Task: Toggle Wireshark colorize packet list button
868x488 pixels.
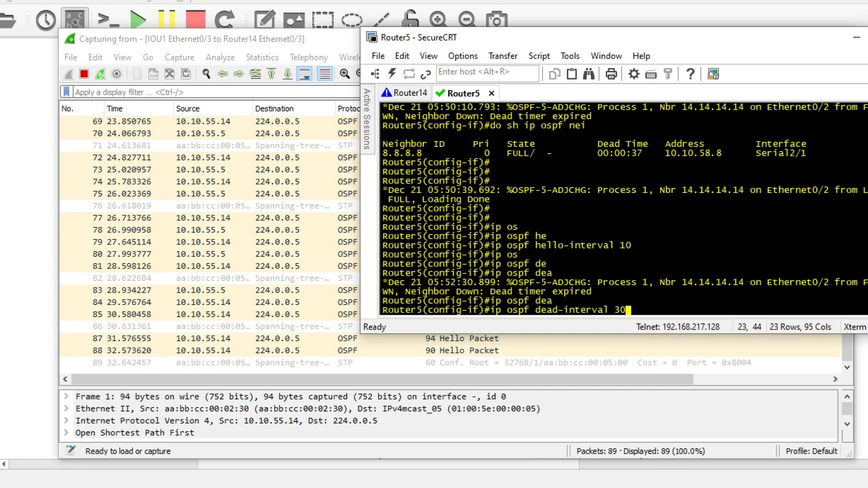Action: (325, 74)
